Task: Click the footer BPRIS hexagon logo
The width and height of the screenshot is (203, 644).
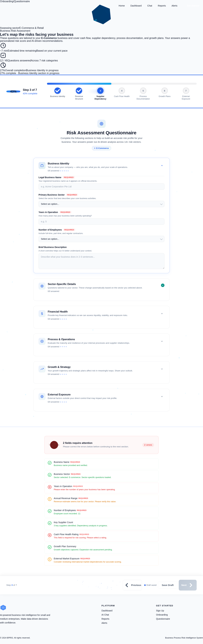Action: pos(3,607)
